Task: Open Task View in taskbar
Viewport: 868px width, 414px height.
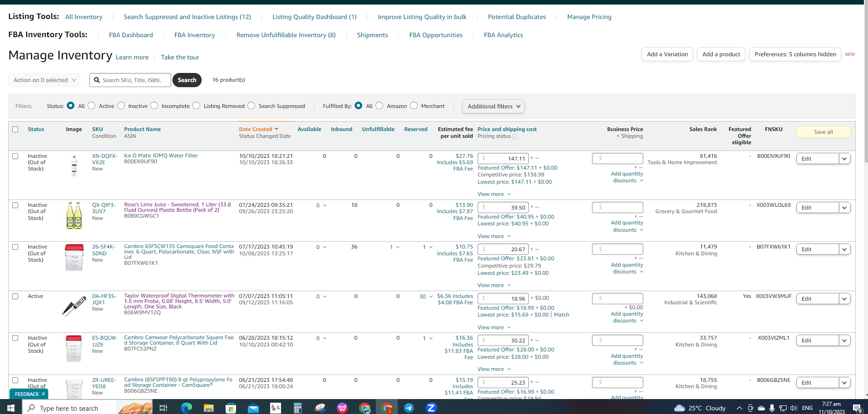Action: click(x=163, y=408)
